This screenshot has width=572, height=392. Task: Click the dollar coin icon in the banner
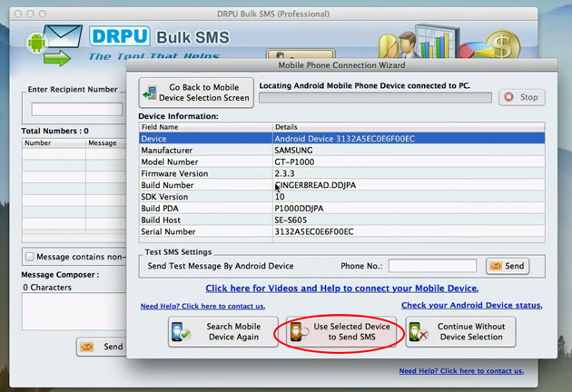(x=502, y=45)
